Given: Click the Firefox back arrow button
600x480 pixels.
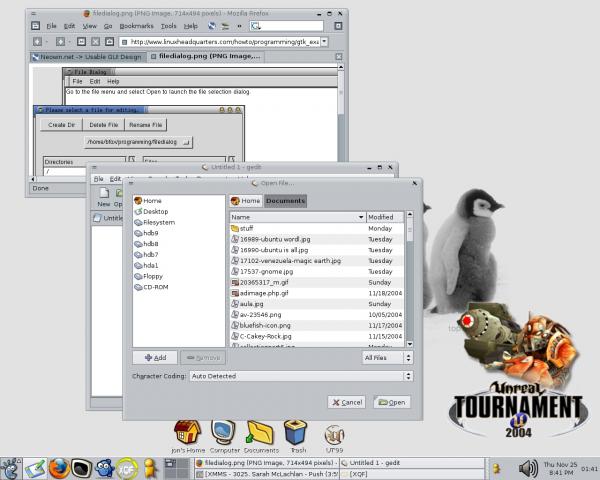Looking at the screenshot, I should coord(37,42).
